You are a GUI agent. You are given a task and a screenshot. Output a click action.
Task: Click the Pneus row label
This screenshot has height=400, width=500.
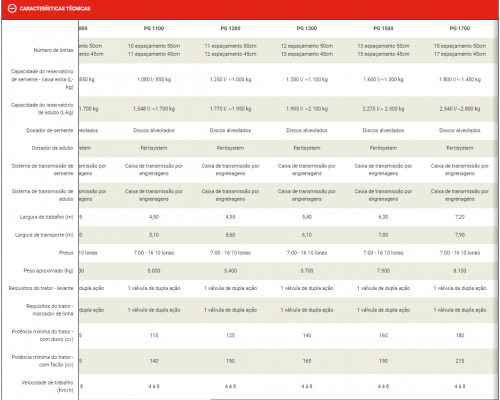(x=66, y=253)
